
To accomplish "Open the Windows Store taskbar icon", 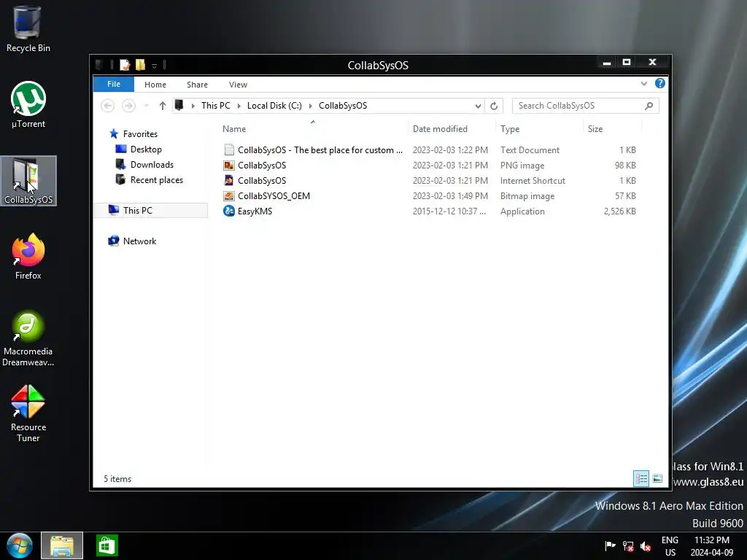I will pos(107,545).
